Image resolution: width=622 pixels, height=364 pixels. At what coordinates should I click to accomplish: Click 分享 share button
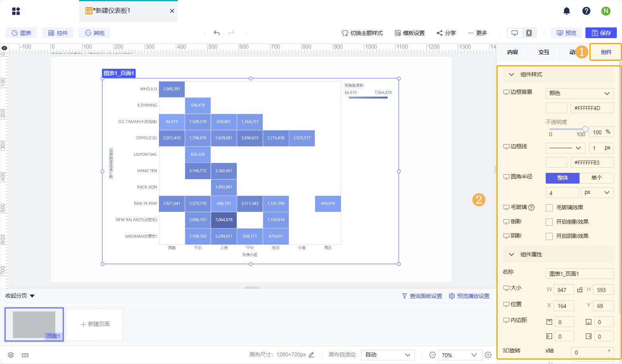point(446,33)
